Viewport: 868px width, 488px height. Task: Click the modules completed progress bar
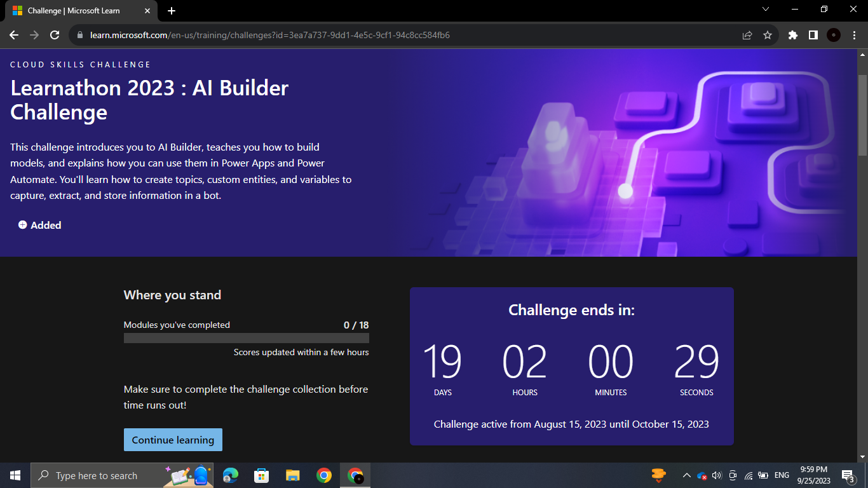click(247, 337)
